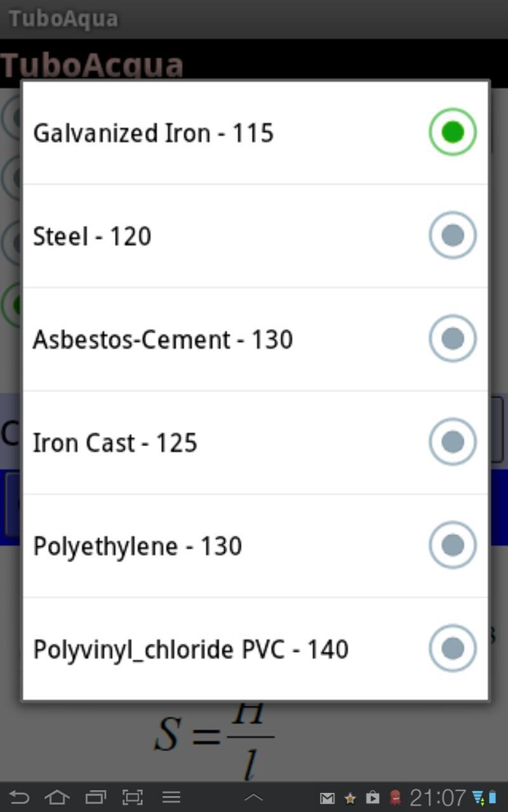Tap the Back navigation icon
This screenshot has height=812, width=508.
(x=19, y=797)
